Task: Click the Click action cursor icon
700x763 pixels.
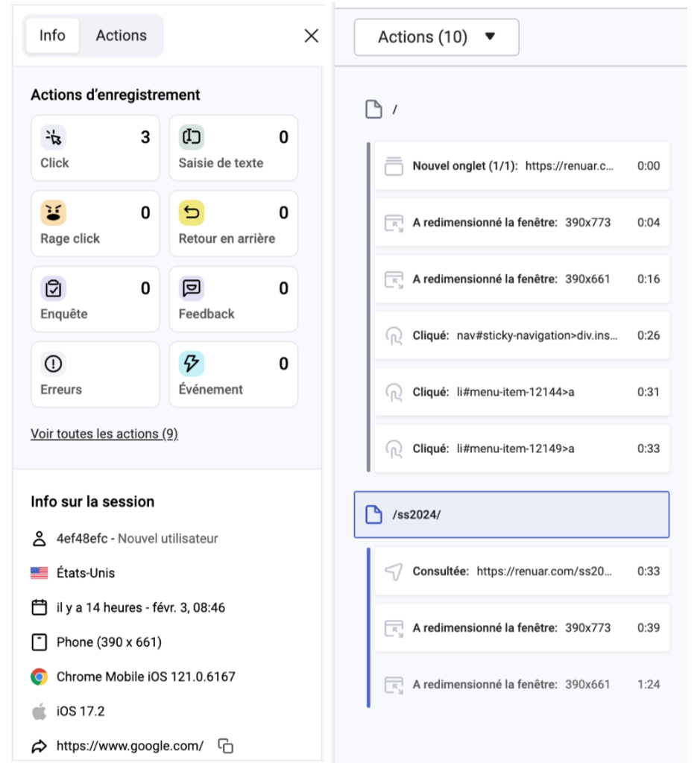Action: 53,137
